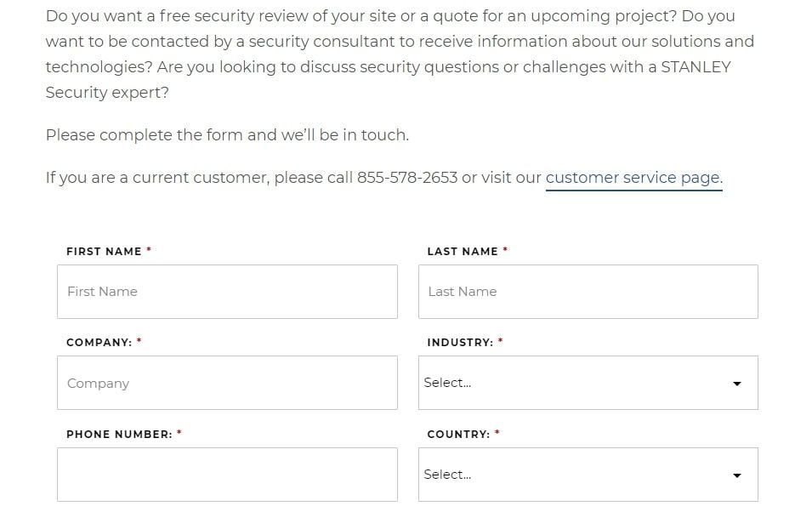Focus the Last Name input box

point(588,291)
